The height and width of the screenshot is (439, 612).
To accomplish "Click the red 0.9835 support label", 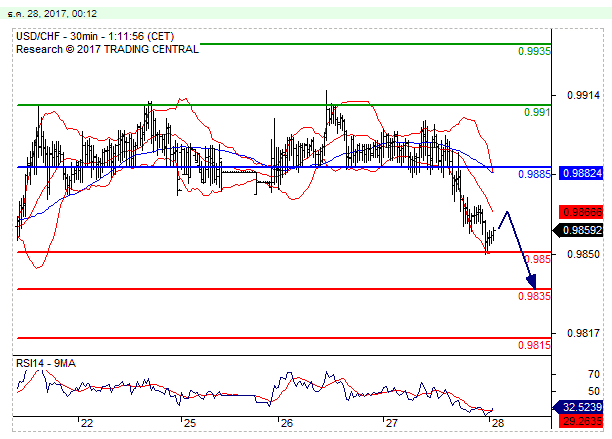I will 534,296.
